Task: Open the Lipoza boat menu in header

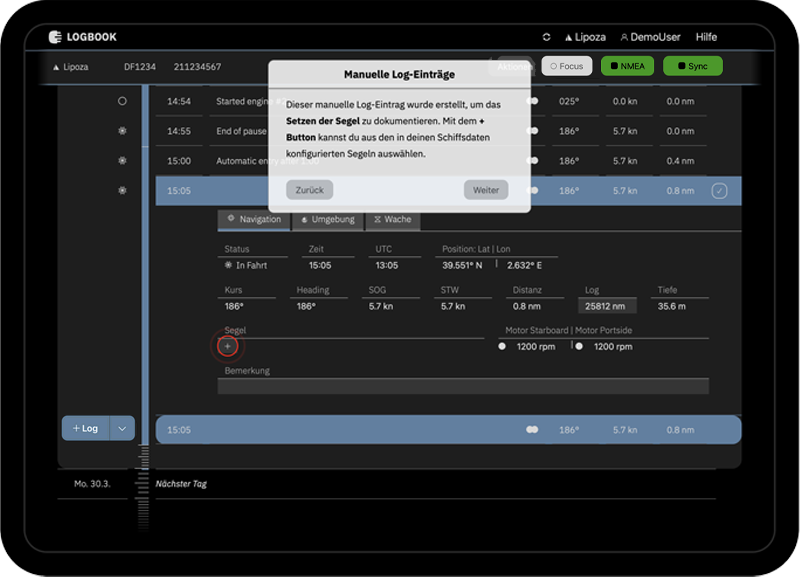Action: tap(585, 37)
